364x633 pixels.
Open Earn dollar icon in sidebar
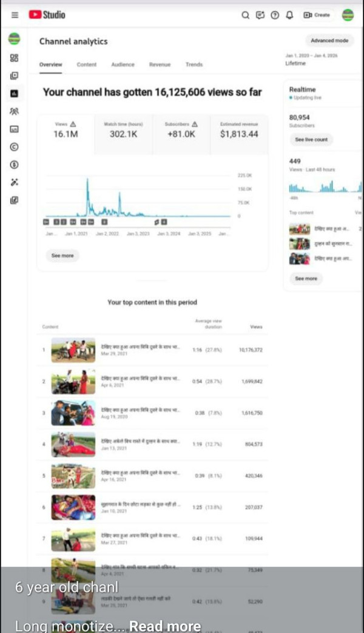point(14,164)
